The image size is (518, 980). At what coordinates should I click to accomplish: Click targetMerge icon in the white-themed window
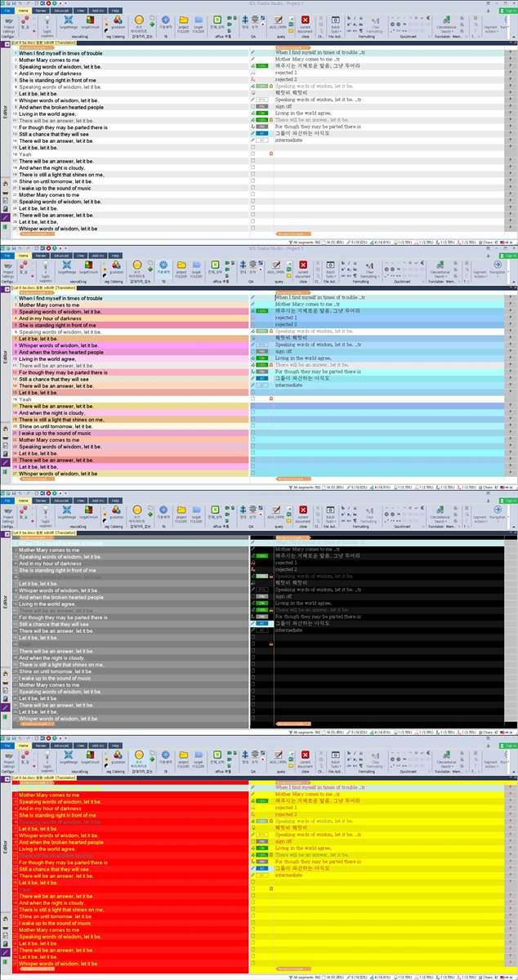tap(67, 22)
